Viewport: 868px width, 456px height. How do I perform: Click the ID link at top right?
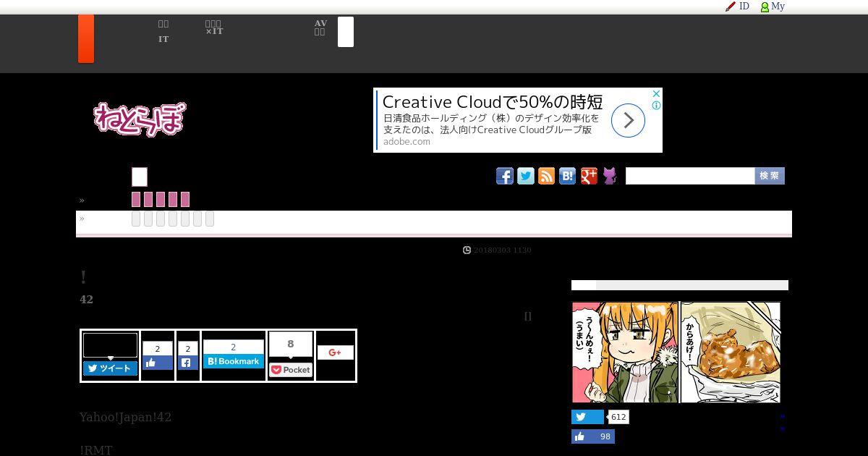(744, 7)
